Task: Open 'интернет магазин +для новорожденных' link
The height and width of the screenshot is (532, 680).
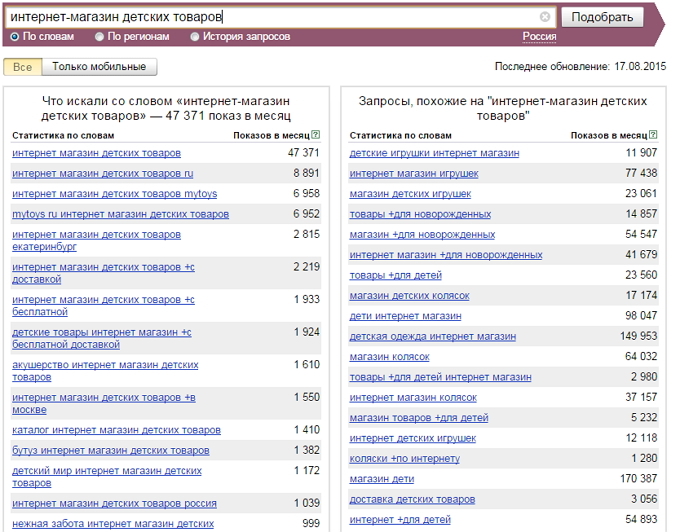Action: 446,255
